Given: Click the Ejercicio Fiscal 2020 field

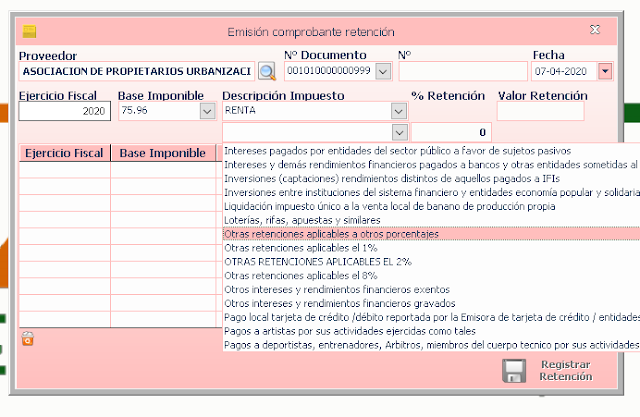Looking at the screenshot, I should point(64,111).
